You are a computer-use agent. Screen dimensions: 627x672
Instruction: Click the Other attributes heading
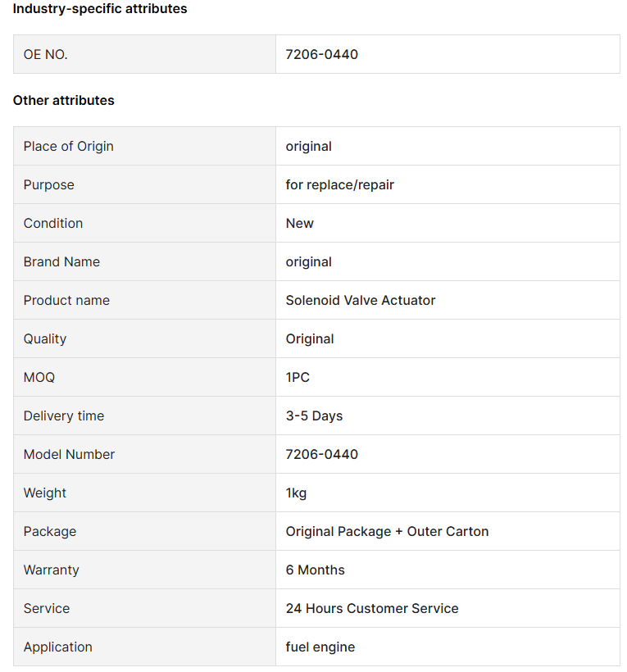[63, 100]
